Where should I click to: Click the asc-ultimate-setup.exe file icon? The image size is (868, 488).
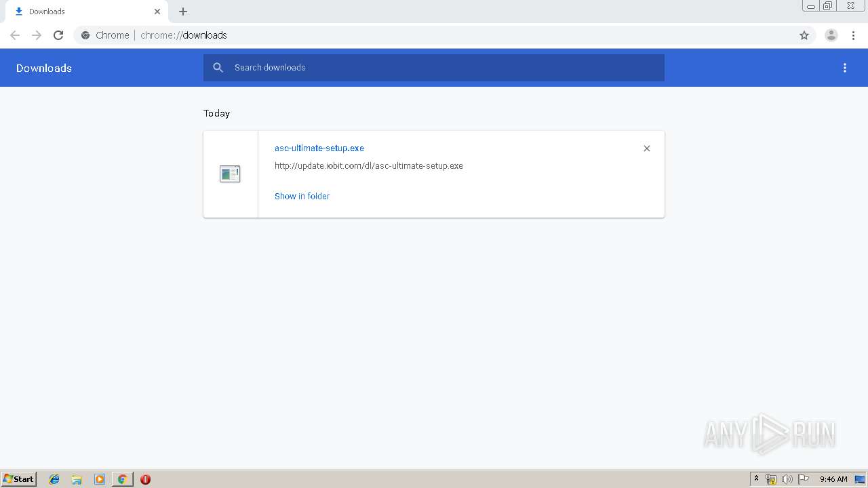[230, 174]
